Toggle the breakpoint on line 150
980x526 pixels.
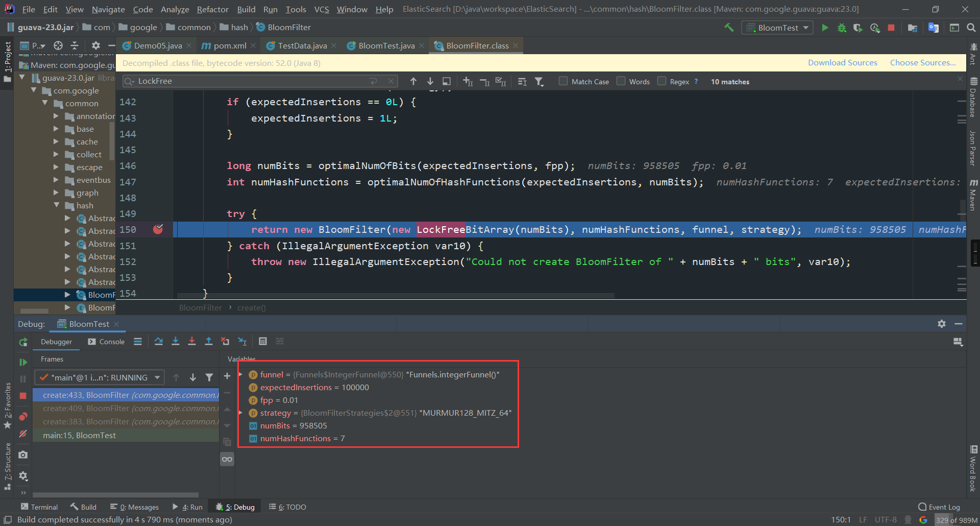(x=158, y=229)
